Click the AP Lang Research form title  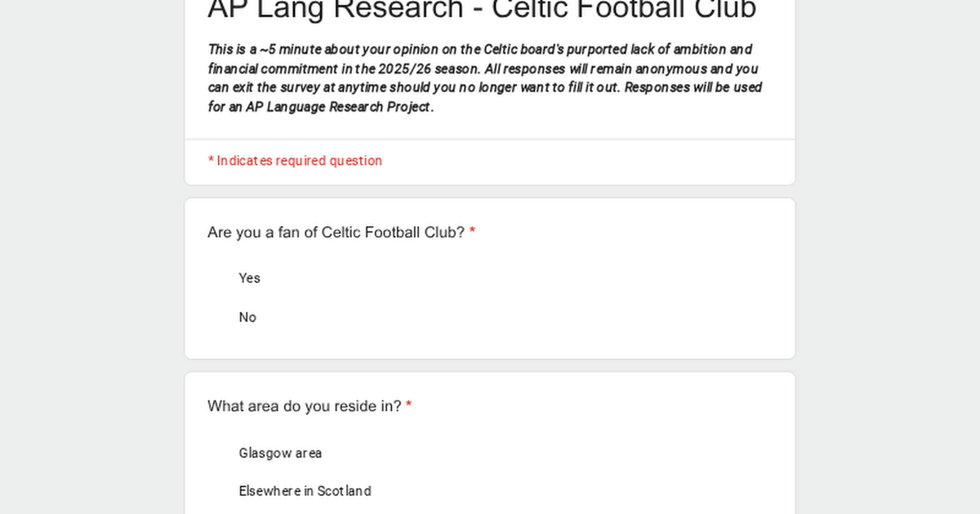pos(482,10)
